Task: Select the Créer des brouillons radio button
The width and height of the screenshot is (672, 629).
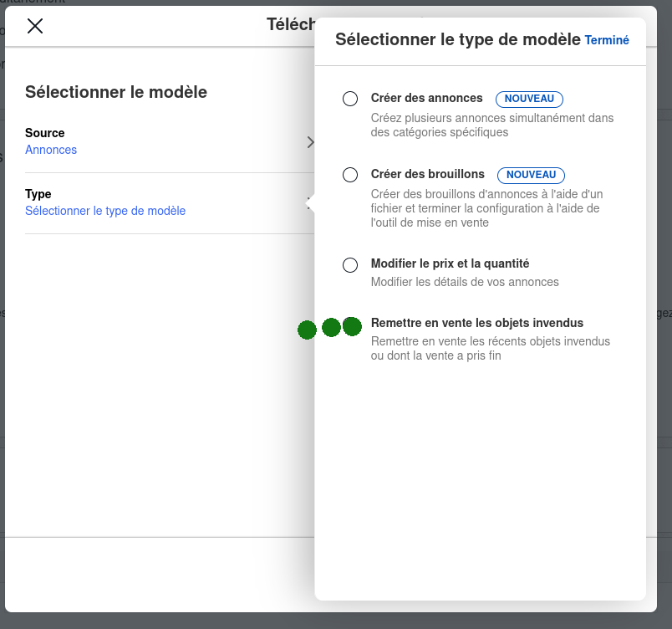Action: (x=351, y=175)
